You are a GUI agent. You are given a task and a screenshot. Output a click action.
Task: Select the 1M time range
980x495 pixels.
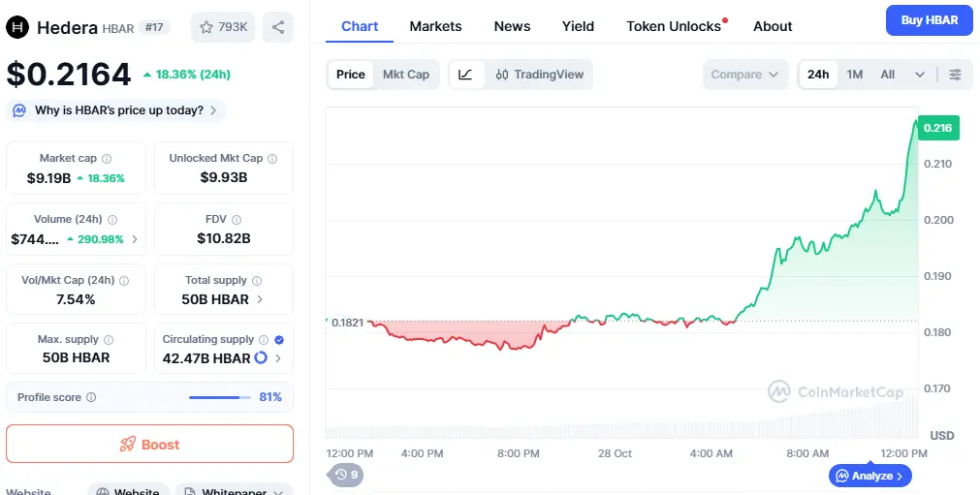(x=854, y=75)
